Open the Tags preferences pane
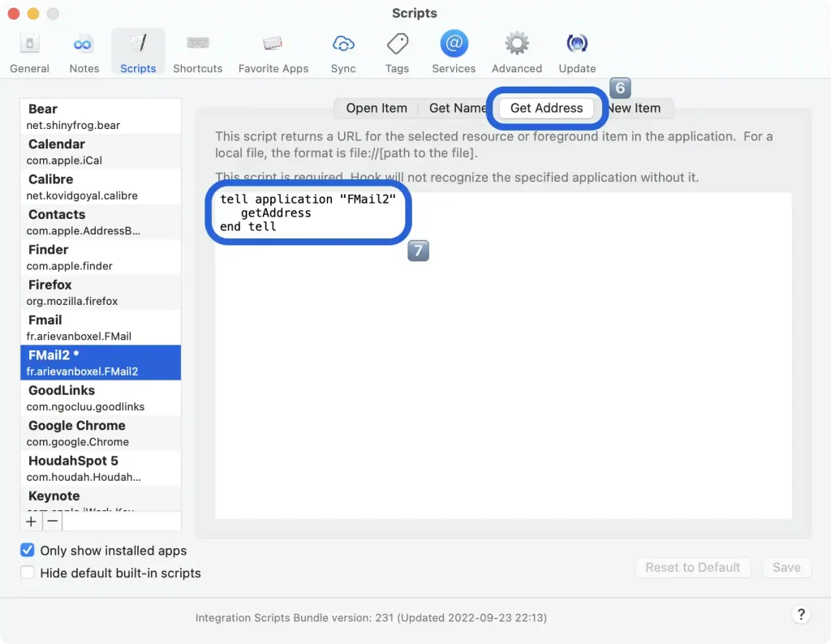The height and width of the screenshot is (644, 831). tap(397, 53)
